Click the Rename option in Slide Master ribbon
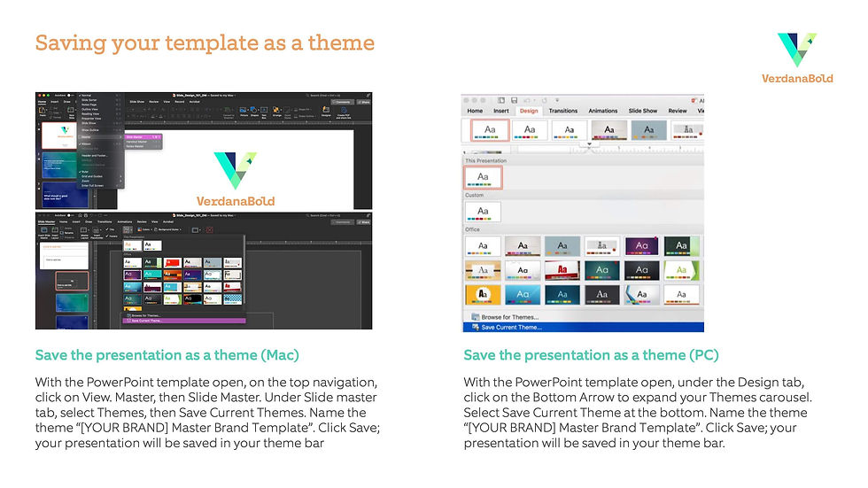Image resolution: width=868 pixels, height=488 pixels. point(67,233)
